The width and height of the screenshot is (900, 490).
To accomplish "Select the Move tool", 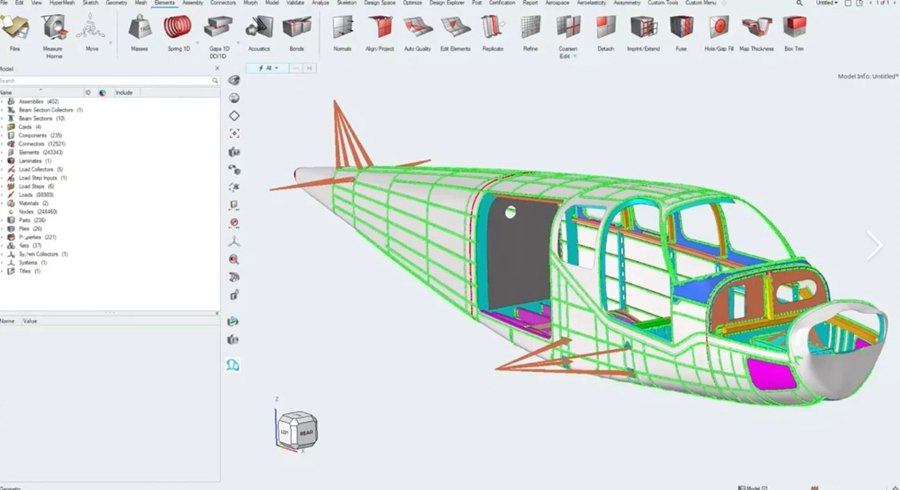I will pyautogui.click(x=91, y=34).
